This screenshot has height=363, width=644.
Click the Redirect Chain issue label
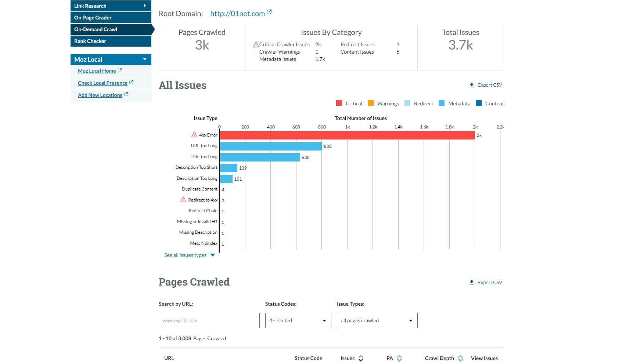pyautogui.click(x=203, y=211)
